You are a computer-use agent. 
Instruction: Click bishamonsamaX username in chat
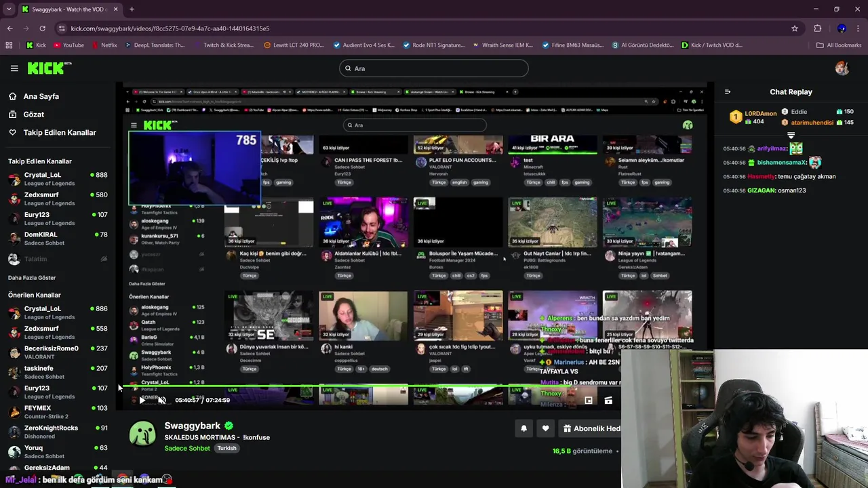[x=782, y=163]
